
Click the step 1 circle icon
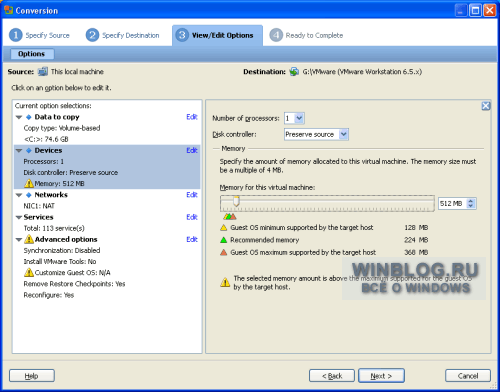click(15, 35)
